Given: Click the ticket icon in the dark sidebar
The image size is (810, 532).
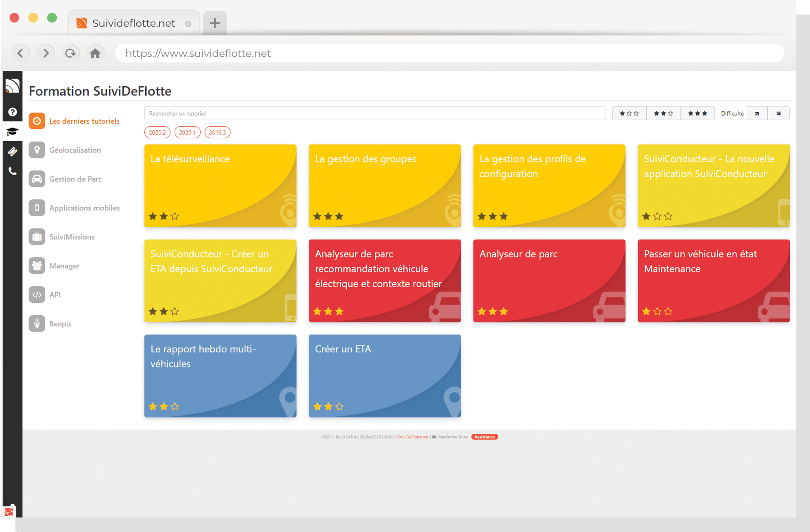Looking at the screenshot, I should tap(12, 152).
